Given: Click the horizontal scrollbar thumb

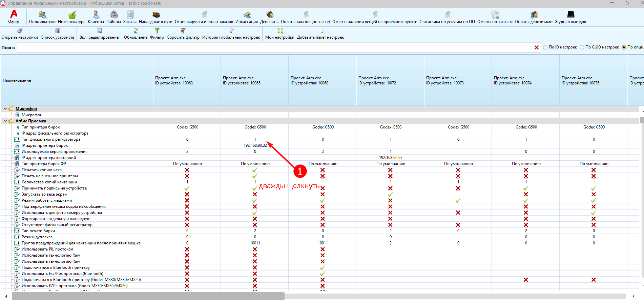Looking at the screenshot, I should [148, 296].
